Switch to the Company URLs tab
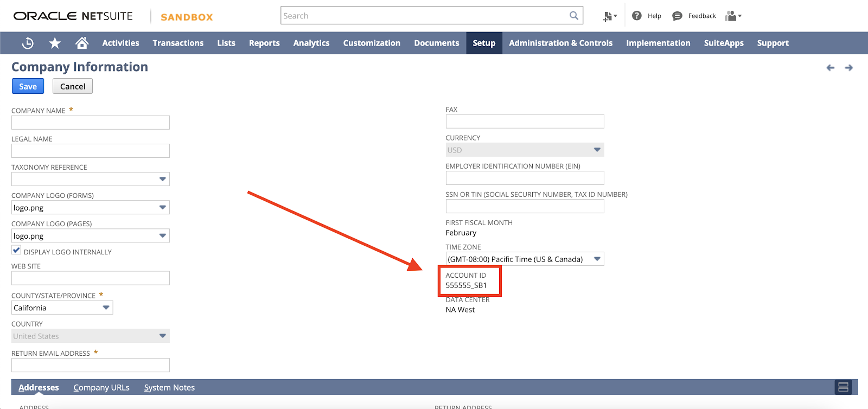This screenshot has height=409, width=868. click(101, 387)
